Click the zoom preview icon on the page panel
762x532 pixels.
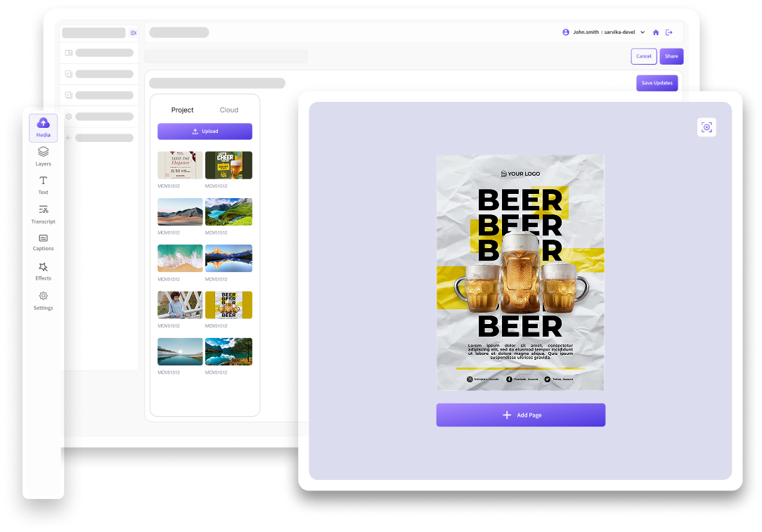pos(706,127)
